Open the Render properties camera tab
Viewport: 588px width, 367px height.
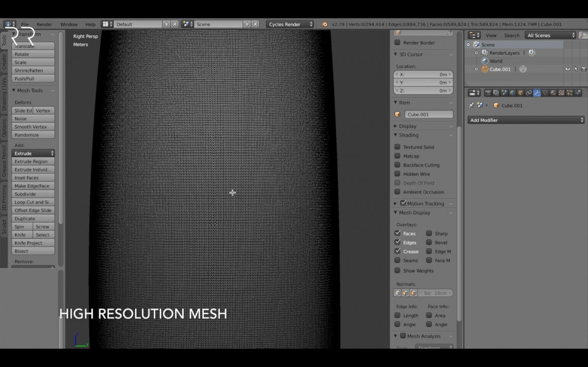click(487, 92)
